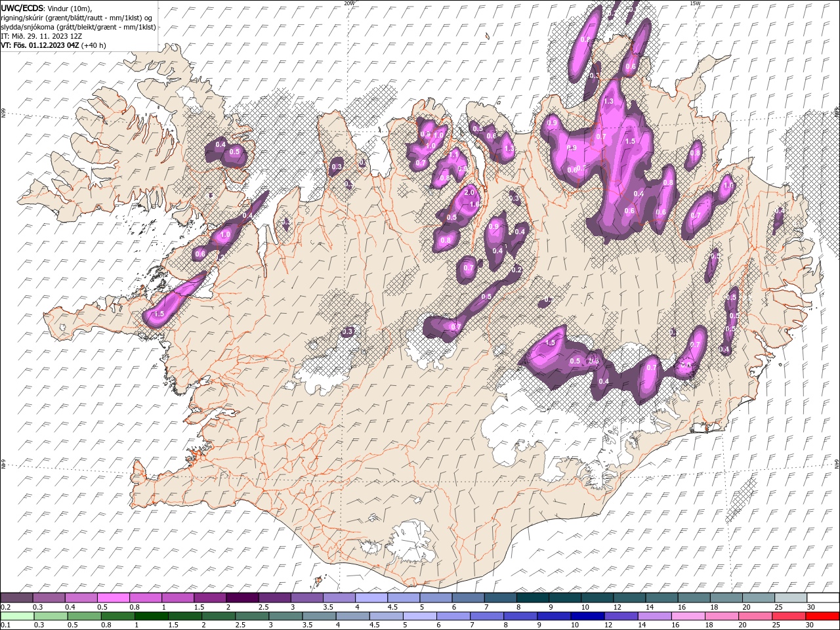Click the 0.2 label on the purple scale
Image resolution: width=840 pixels, height=630 pixels.
point(5,607)
